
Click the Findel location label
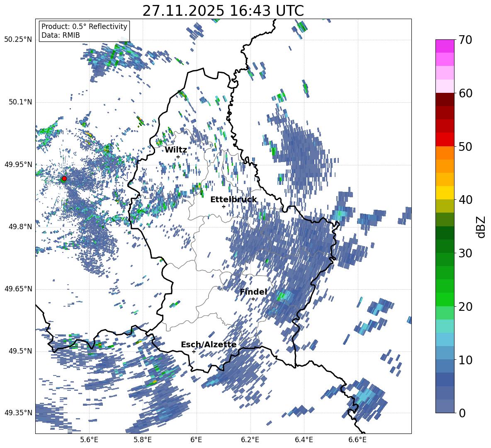pos(253,292)
